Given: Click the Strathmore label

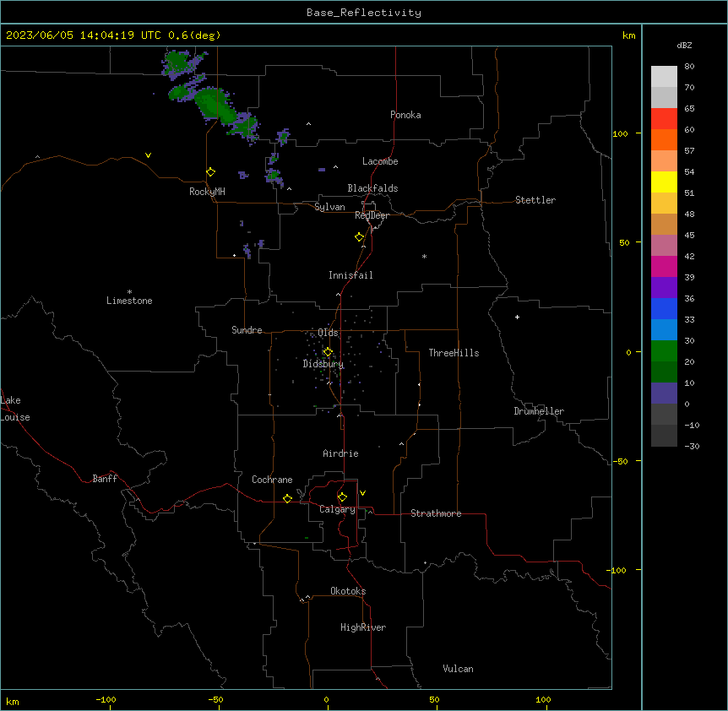Looking at the screenshot, I should [x=436, y=513].
